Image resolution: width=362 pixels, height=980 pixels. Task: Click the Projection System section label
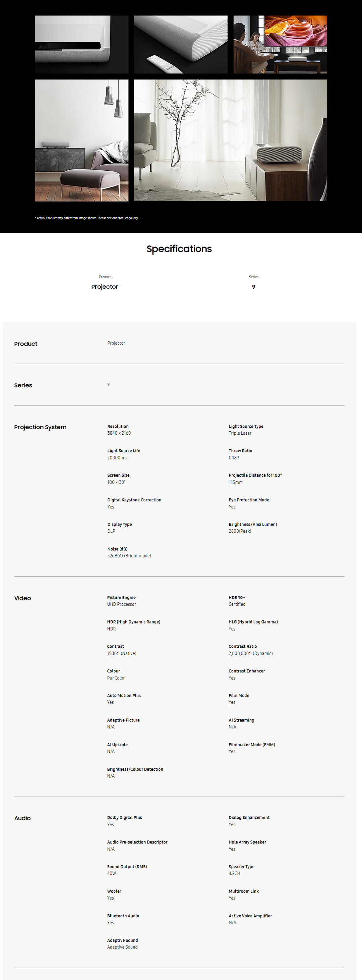pos(40,427)
